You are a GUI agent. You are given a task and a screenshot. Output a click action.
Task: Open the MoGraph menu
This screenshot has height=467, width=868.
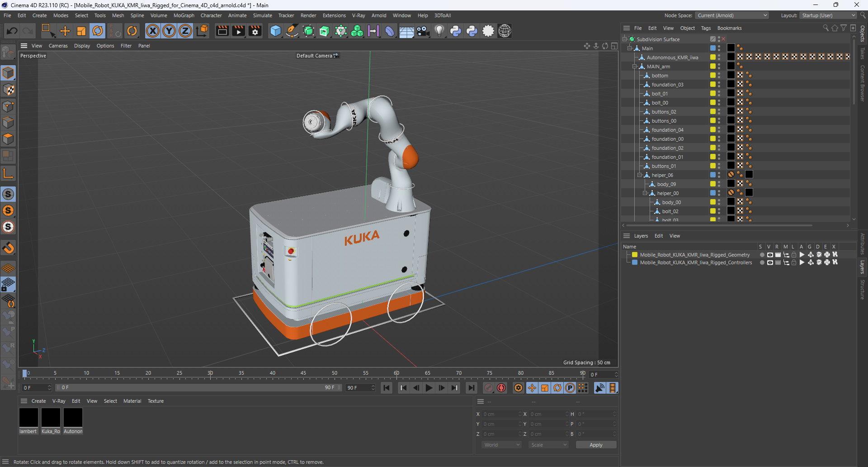(x=184, y=15)
